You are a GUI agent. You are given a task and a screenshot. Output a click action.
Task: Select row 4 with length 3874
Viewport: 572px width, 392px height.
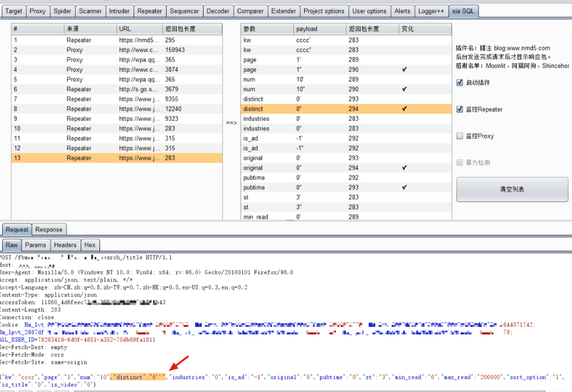click(x=117, y=70)
